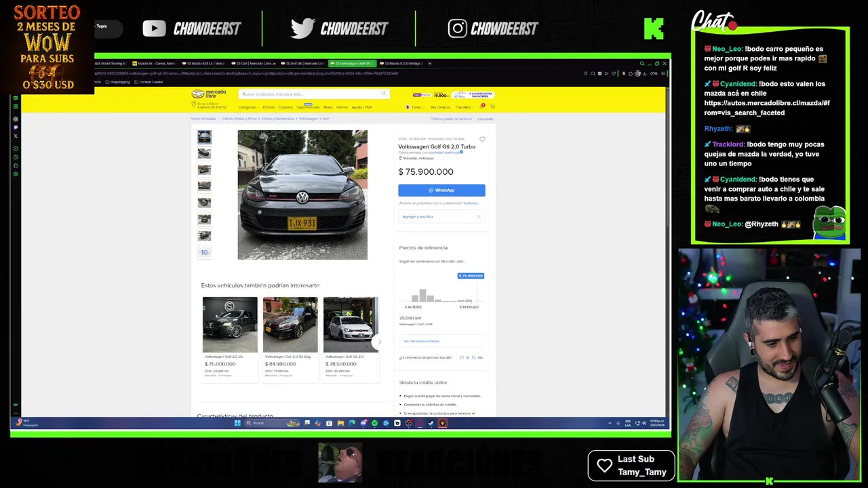Image resolution: width=868 pixels, height=488 pixels.
Task: Click the taskbar clock and date
Action: click(x=657, y=423)
